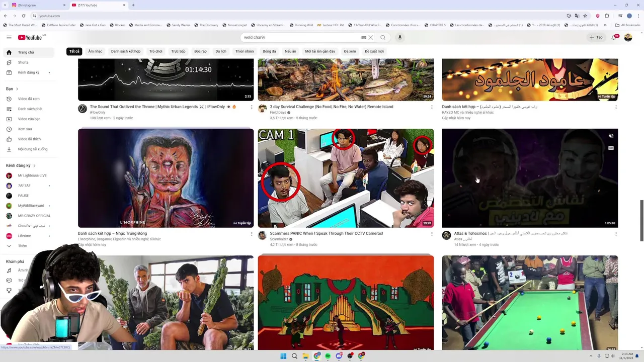Open Field Days channel avatar
Viewport: 644px width, 362px height.
[262, 109]
